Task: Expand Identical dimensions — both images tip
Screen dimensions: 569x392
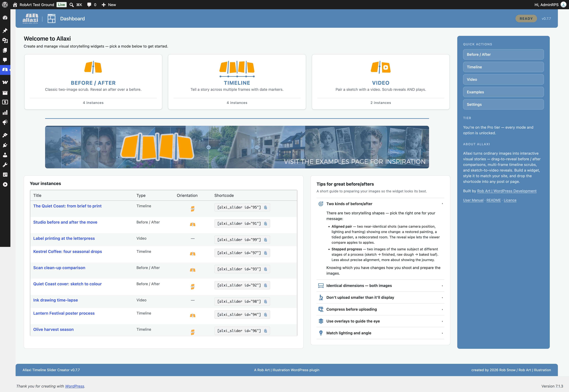Action: pyautogui.click(x=380, y=286)
